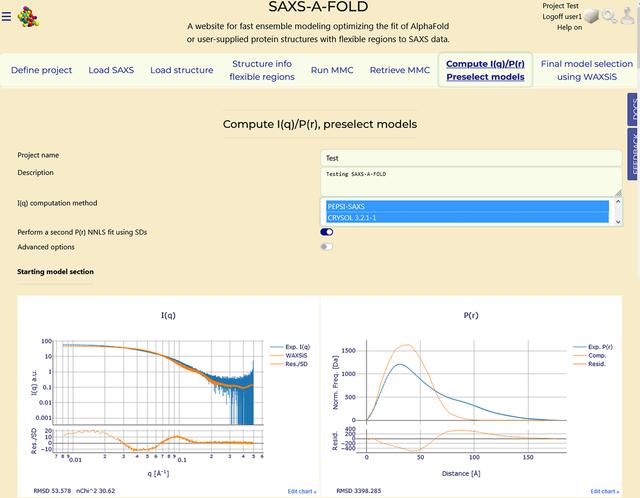640x498 pixels.
Task: Click the Project name field containing Test
Action: (x=471, y=158)
